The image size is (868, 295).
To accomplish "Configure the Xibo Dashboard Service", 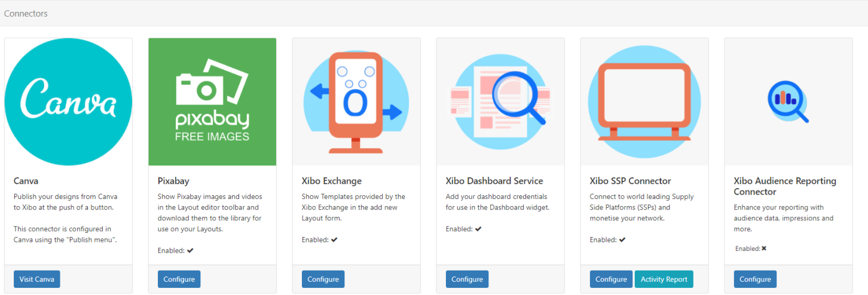I will click(467, 279).
